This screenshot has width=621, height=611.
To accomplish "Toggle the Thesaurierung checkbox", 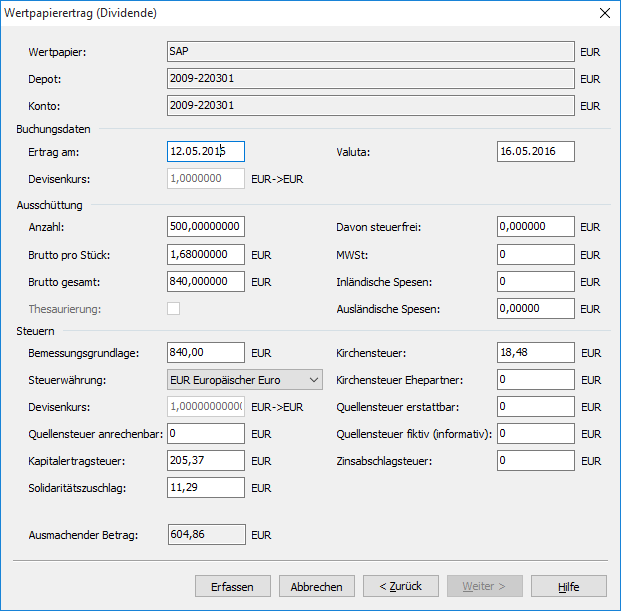I will pos(173,309).
